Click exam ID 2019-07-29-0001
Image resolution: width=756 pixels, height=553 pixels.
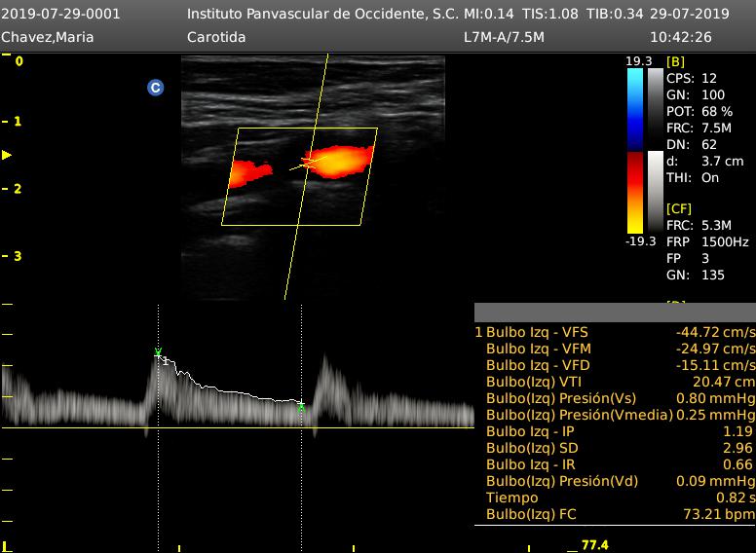[x=60, y=14]
